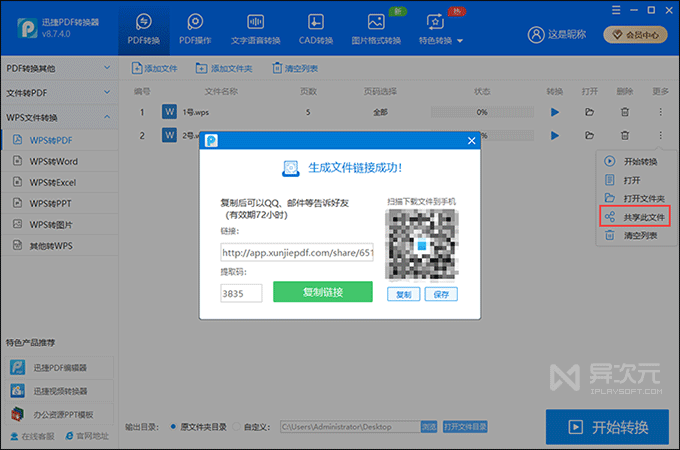Click the 提取码 code field
The height and width of the screenshot is (450, 680).
(x=241, y=293)
